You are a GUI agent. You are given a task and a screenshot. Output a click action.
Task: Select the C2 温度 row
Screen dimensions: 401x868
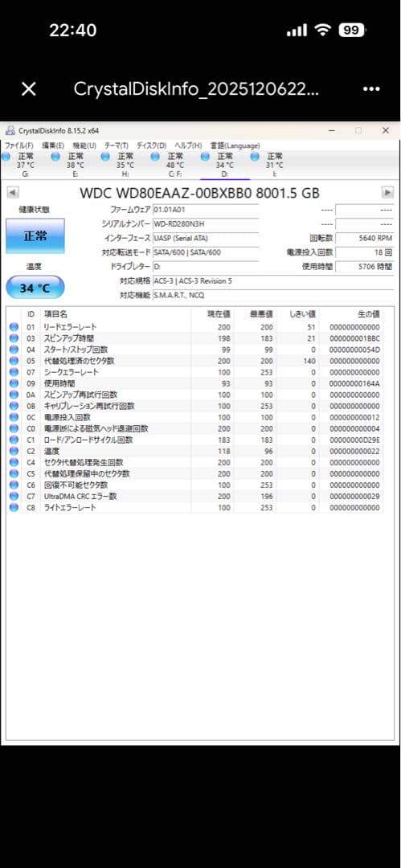point(195,451)
